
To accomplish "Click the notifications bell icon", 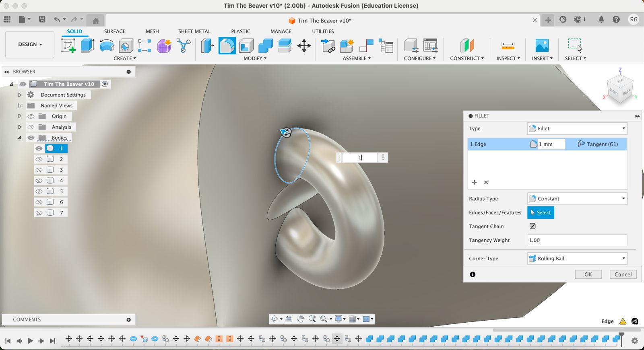I will pos(601,19).
